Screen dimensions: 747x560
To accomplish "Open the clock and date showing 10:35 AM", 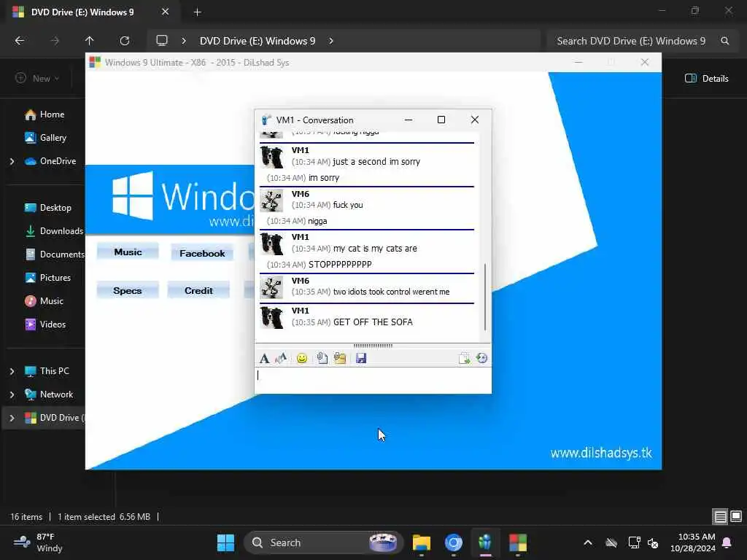I will 693,542.
